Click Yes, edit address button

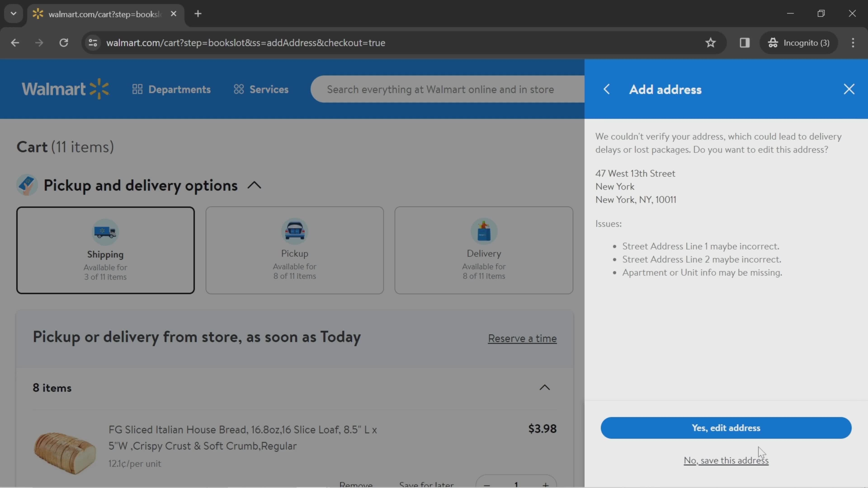tap(726, 428)
